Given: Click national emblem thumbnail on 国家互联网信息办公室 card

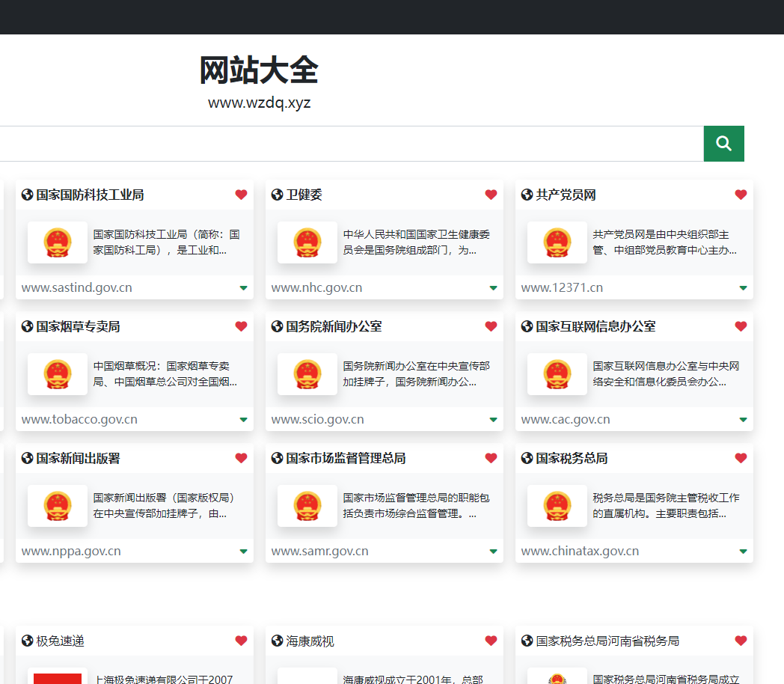Looking at the screenshot, I should pos(557,374).
